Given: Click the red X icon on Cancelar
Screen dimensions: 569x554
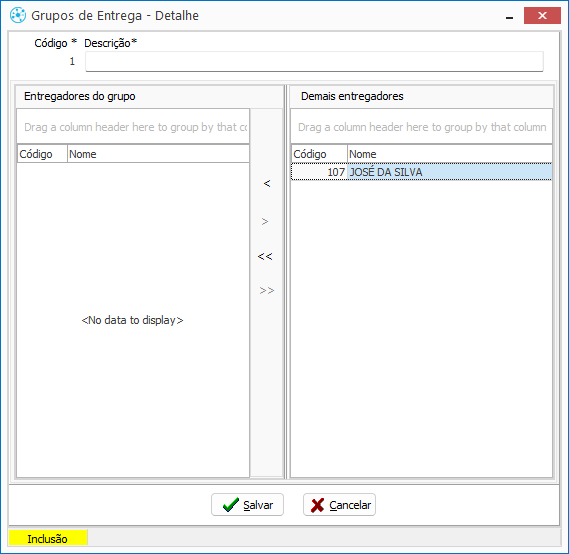Looking at the screenshot, I should (318, 505).
